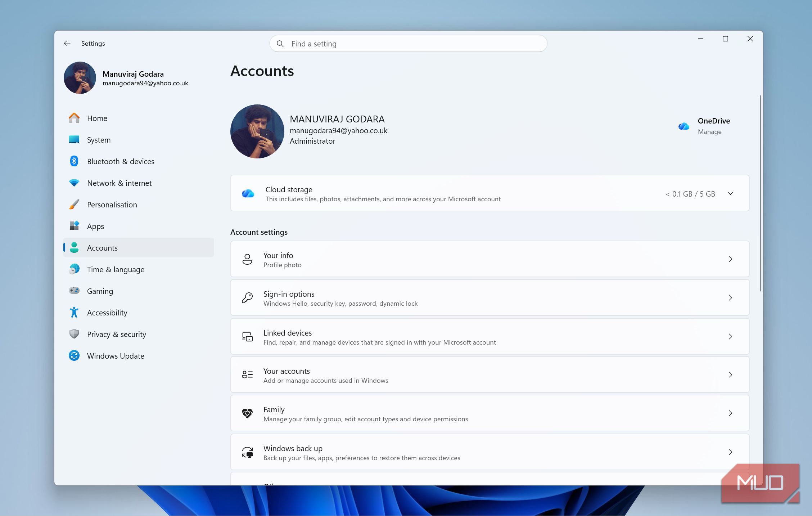Click the System monitor icon
This screenshot has width=812, height=516.
[74, 140]
